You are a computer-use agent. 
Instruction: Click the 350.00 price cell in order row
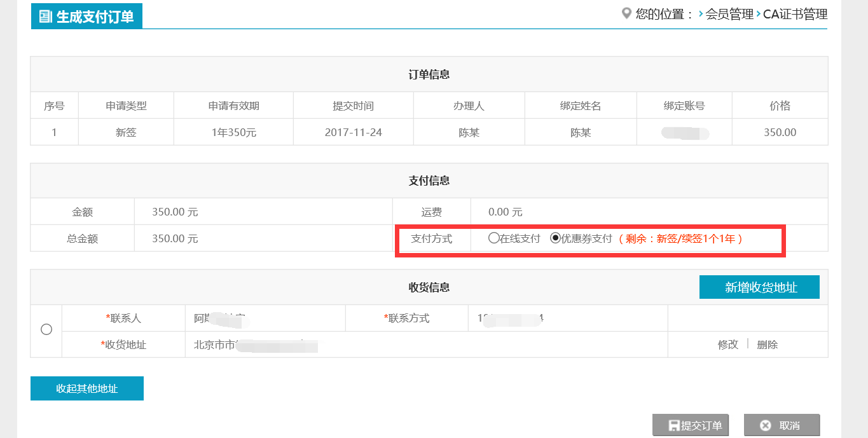click(780, 133)
